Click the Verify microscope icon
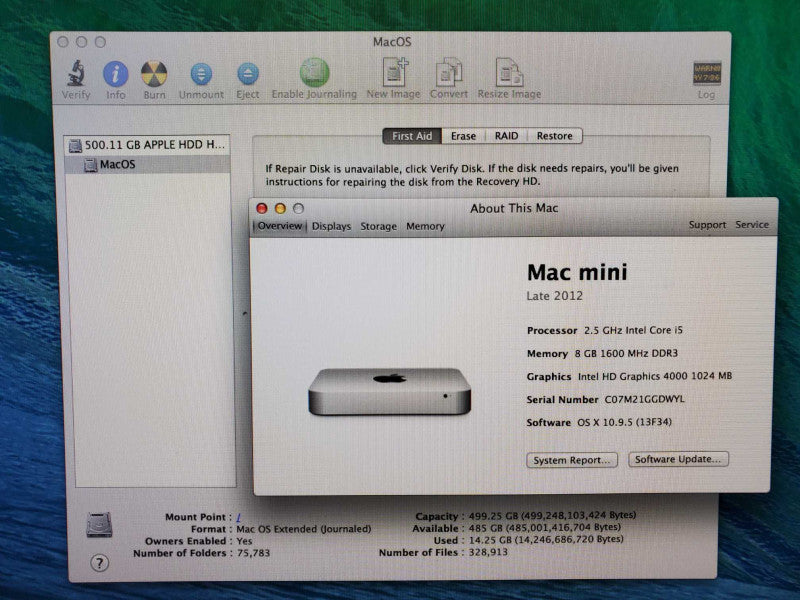Viewport: 800px width, 600px height. coord(76,73)
